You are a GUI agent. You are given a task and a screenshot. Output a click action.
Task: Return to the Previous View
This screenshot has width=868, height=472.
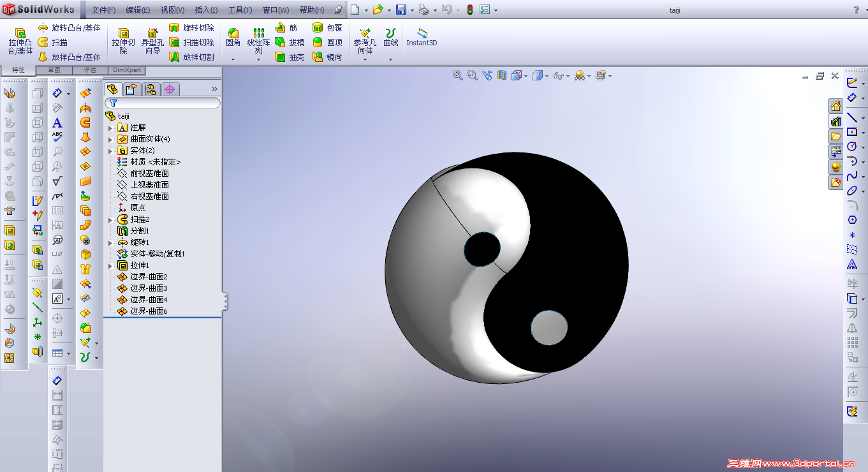click(487, 75)
